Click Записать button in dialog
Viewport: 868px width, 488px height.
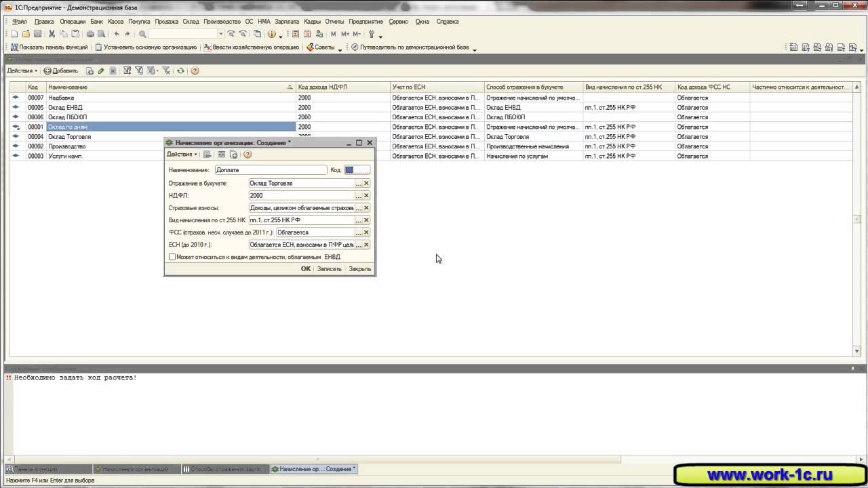coord(330,269)
